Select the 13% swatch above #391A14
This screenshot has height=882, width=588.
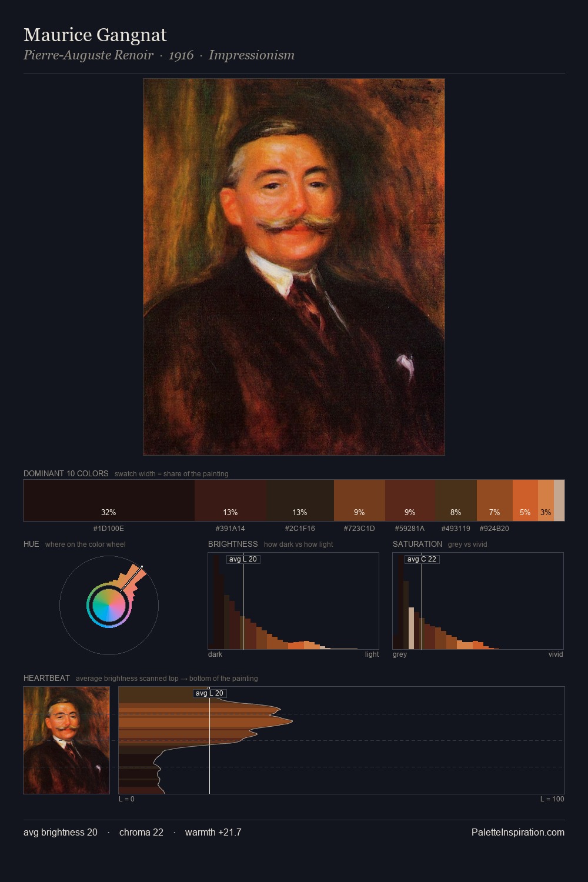(x=230, y=500)
